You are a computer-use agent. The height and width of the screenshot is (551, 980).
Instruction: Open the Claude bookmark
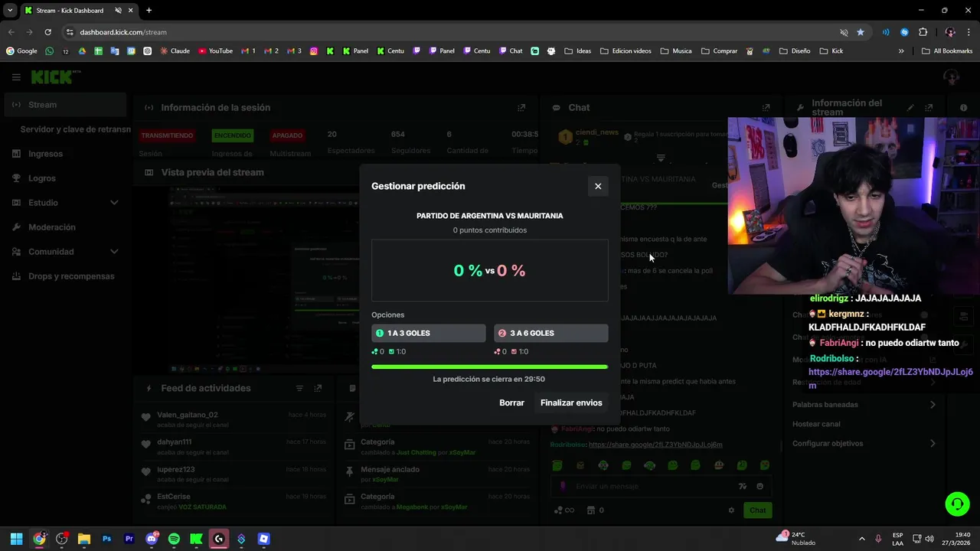pos(175,51)
